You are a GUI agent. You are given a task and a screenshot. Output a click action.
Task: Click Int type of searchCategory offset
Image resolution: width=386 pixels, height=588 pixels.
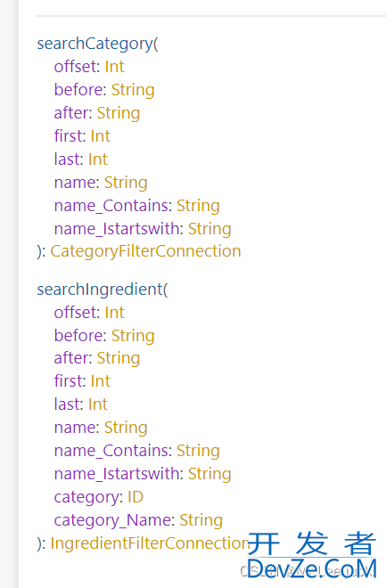point(114,67)
